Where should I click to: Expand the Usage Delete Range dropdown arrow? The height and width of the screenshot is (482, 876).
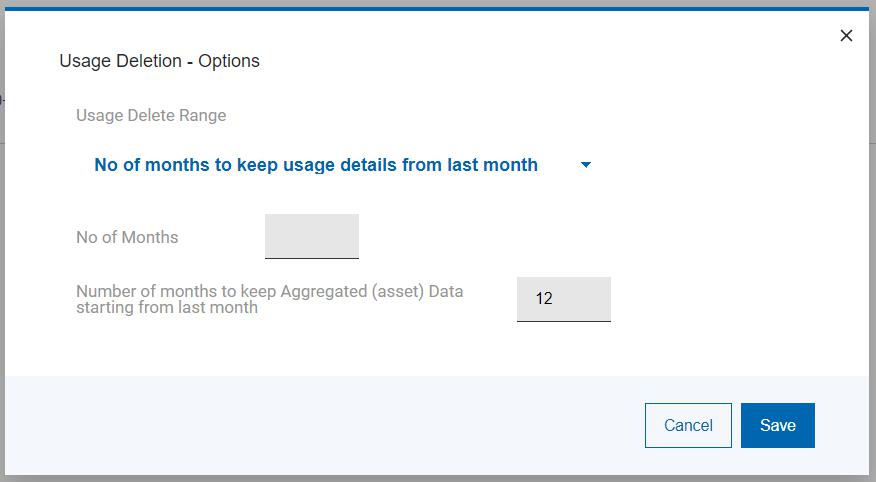(586, 165)
